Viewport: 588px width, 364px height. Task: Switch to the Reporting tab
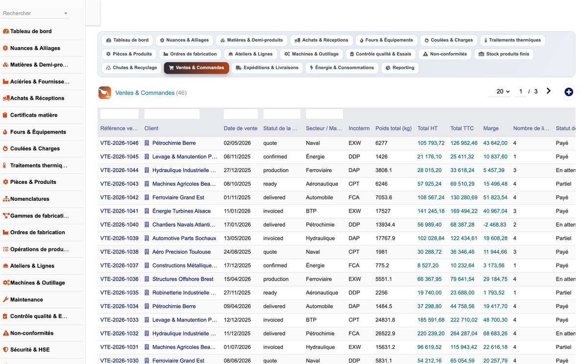[x=399, y=68]
